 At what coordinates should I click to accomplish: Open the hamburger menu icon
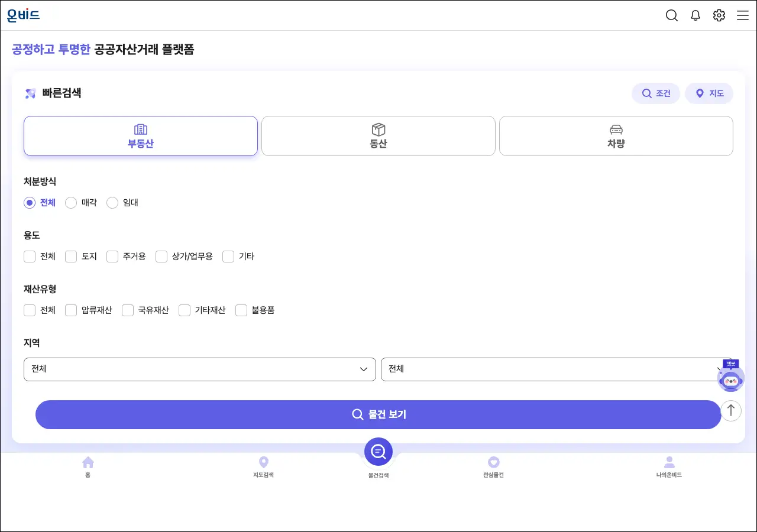[743, 15]
